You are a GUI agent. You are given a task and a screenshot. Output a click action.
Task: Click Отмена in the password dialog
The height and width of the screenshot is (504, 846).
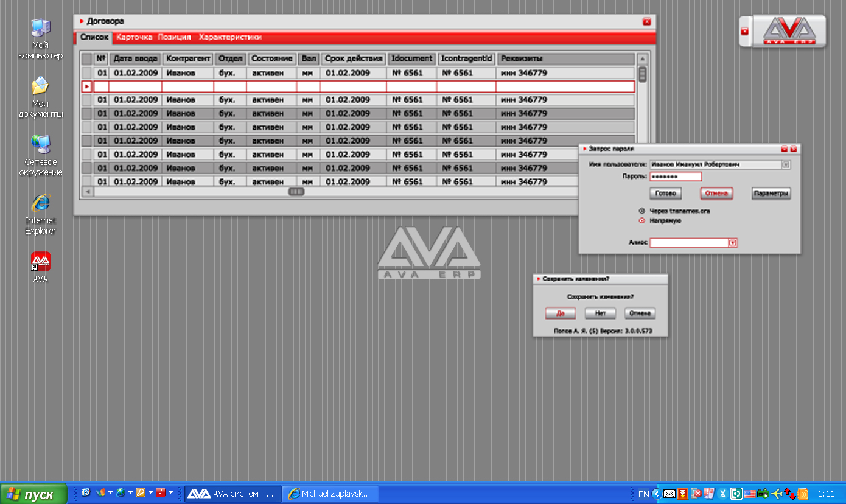coord(716,194)
